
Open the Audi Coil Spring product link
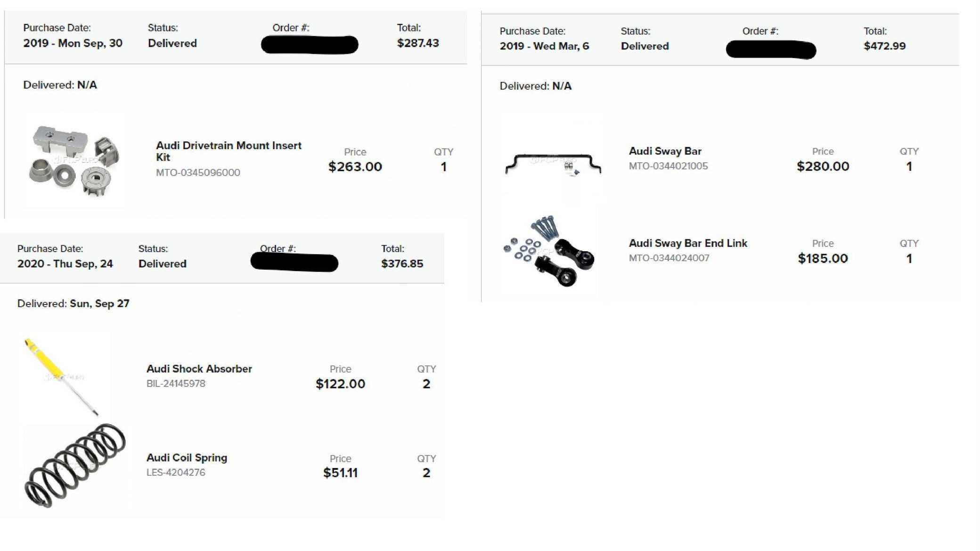coord(187,458)
